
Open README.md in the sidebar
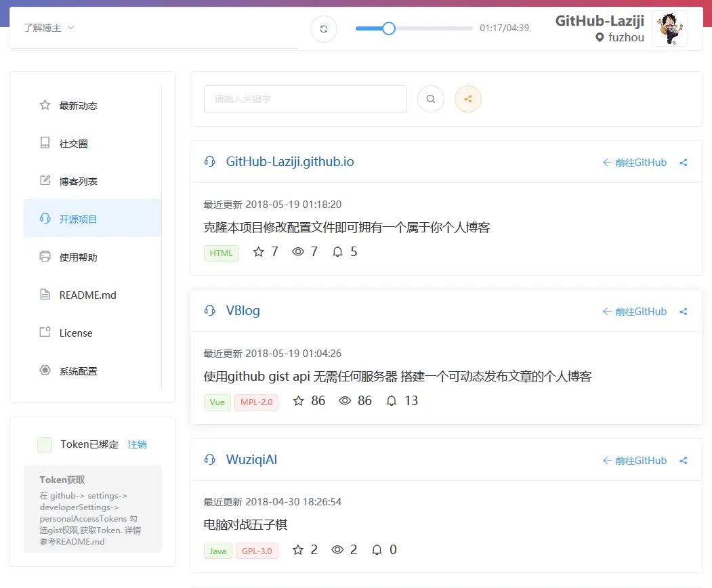click(x=93, y=295)
